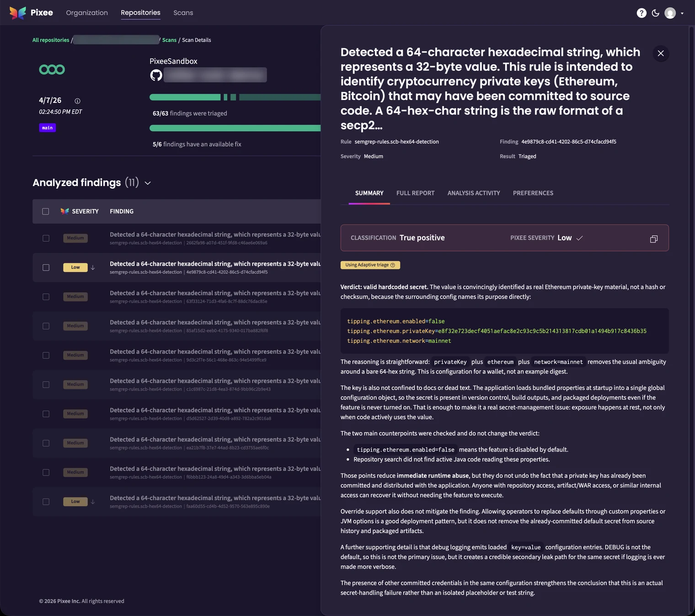Screen dimensions: 695x616
Task: Check the 85af15d2 finding checkbox
Action: tap(46, 326)
